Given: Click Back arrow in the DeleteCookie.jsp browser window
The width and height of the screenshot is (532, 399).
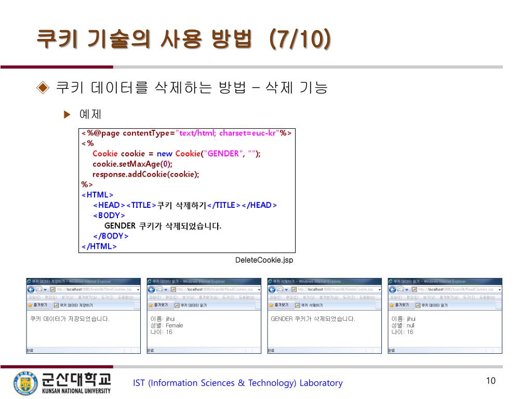Looking at the screenshot, I should 272,290.
